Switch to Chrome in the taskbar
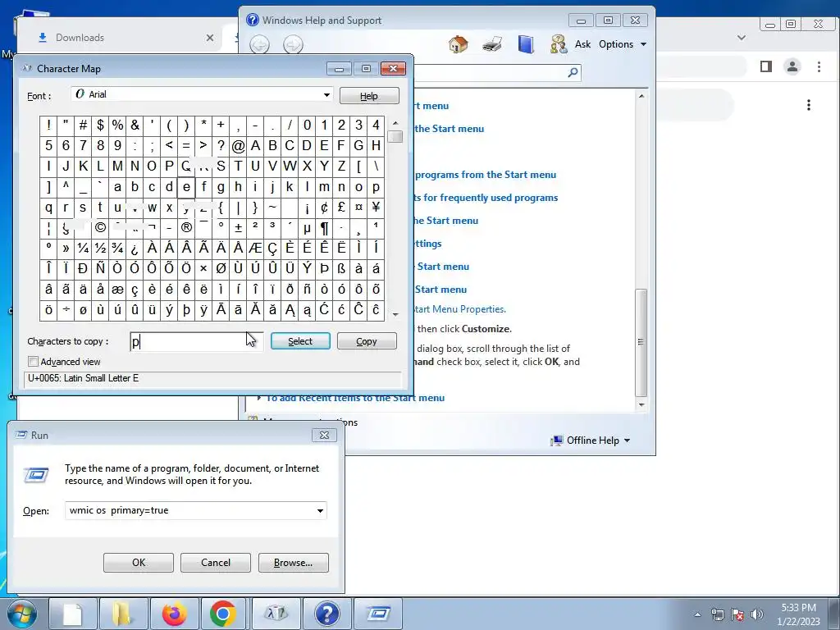The width and height of the screenshot is (840, 630). [223, 614]
